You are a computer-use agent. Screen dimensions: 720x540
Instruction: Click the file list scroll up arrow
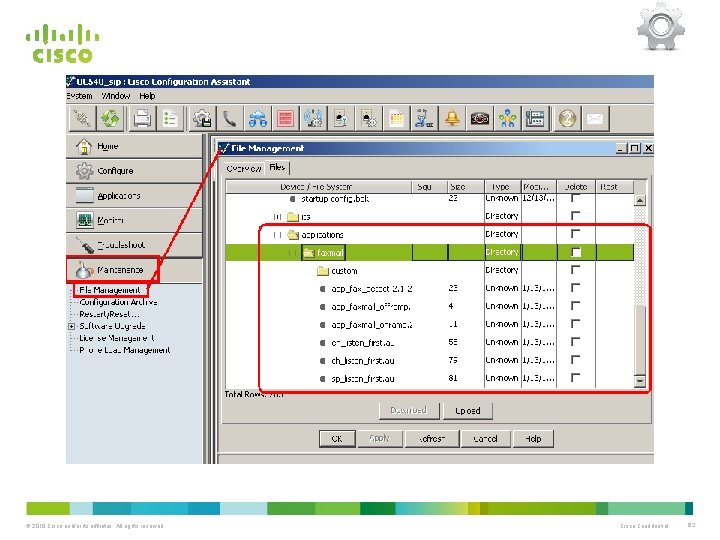point(640,200)
